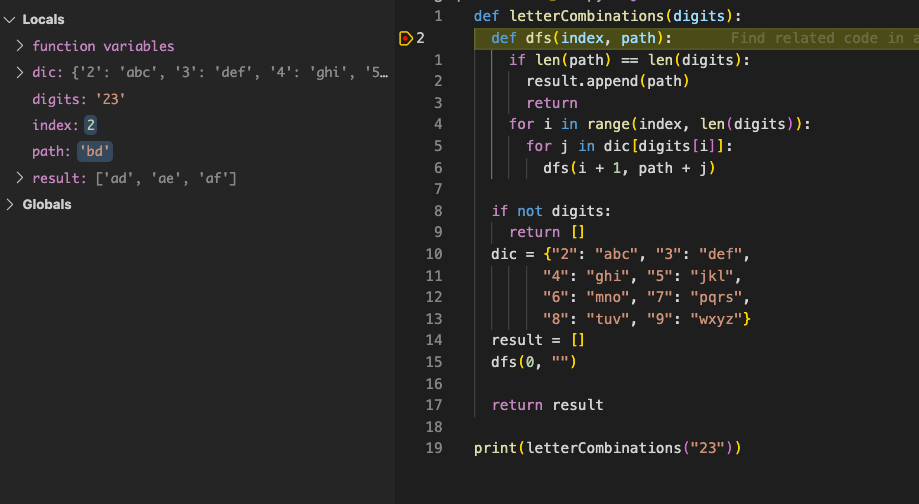Click the print(letterCombinations("23")) line

click(608, 448)
